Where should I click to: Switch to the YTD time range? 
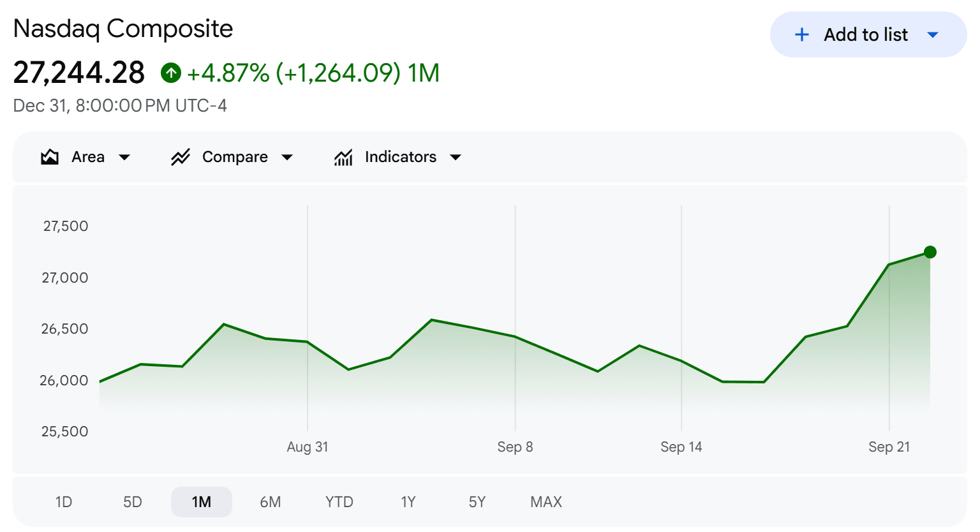[x=339, y=502]
